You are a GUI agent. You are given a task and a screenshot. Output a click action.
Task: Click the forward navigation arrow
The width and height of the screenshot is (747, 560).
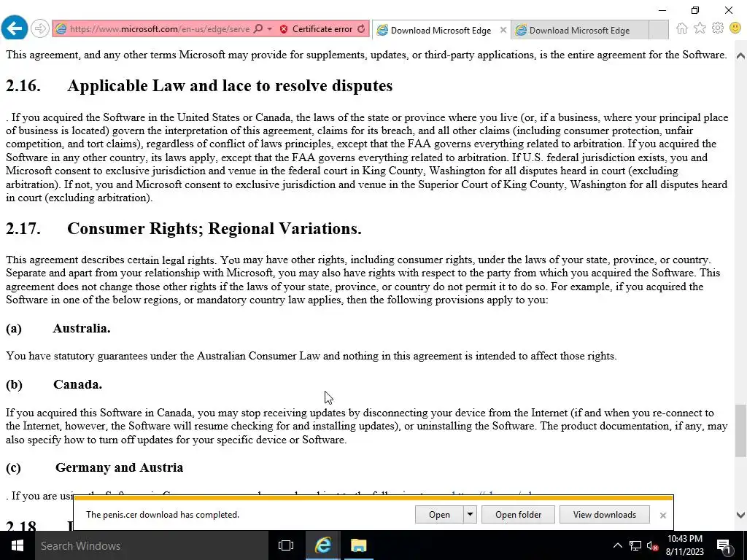pyautogui.click(x=39, y=29)
